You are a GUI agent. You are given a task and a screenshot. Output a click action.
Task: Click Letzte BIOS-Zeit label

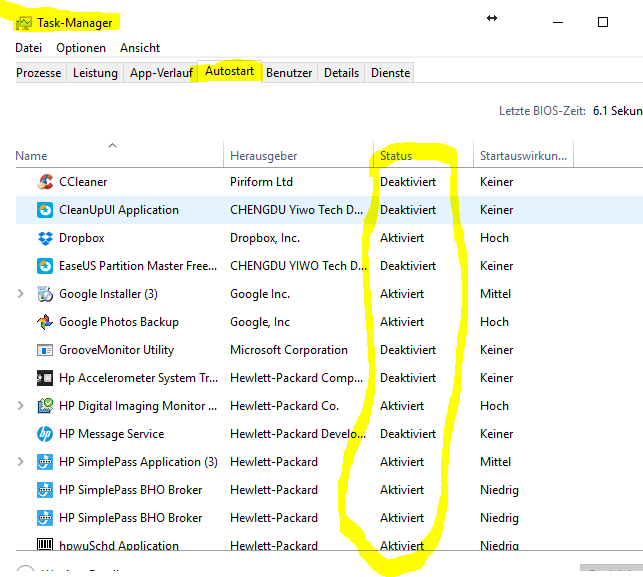(542, 111)
